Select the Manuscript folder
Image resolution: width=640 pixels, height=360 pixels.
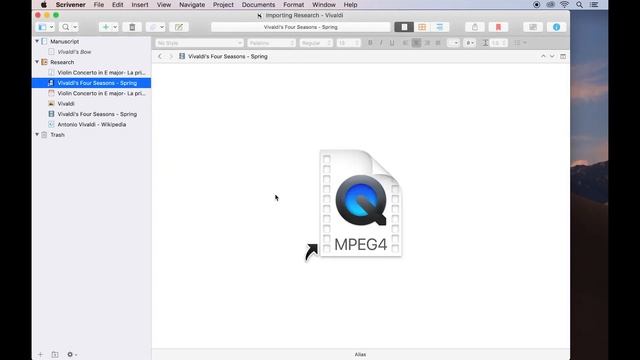click(x=64, y=41)
